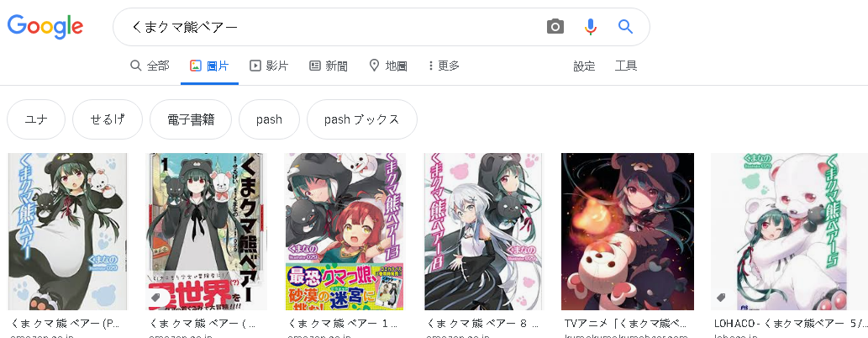Click in the search text field

[x=332, y=27]
